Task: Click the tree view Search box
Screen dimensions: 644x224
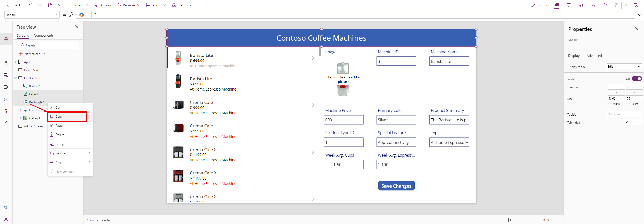Action: coord(48,46)
